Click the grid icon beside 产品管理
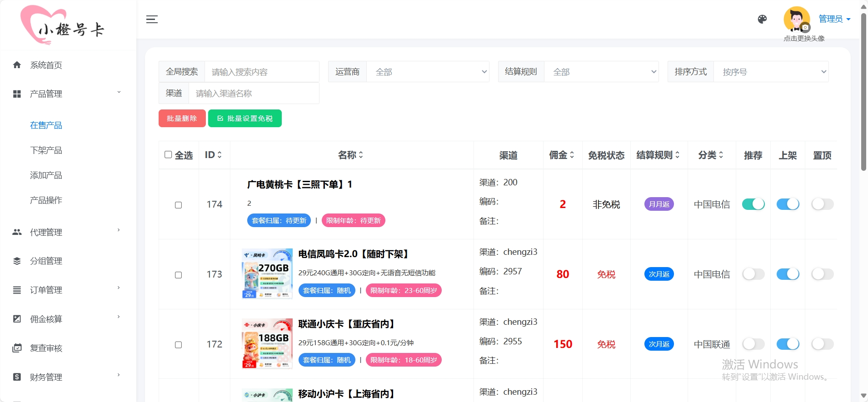The image size is (868, 402). [17, 94]
